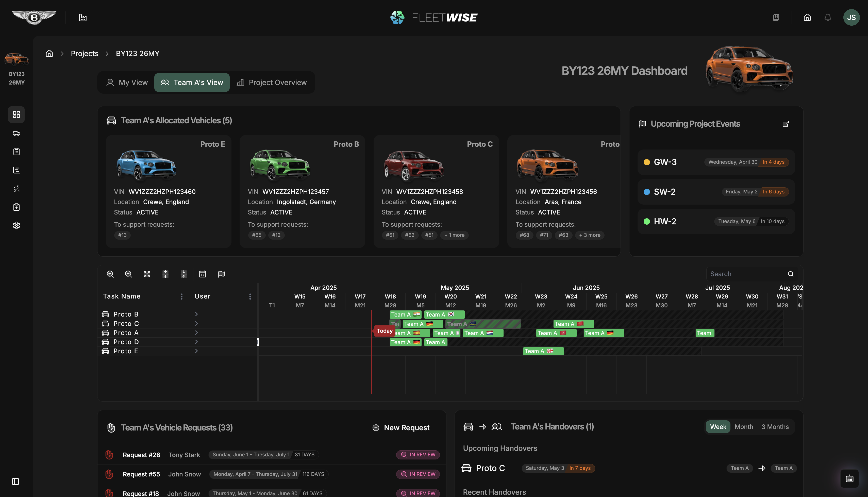This screenshot has width=868, height=497.
Task: Open the vehicles car icon in sidebar
Action: click(x=16, y=133)
